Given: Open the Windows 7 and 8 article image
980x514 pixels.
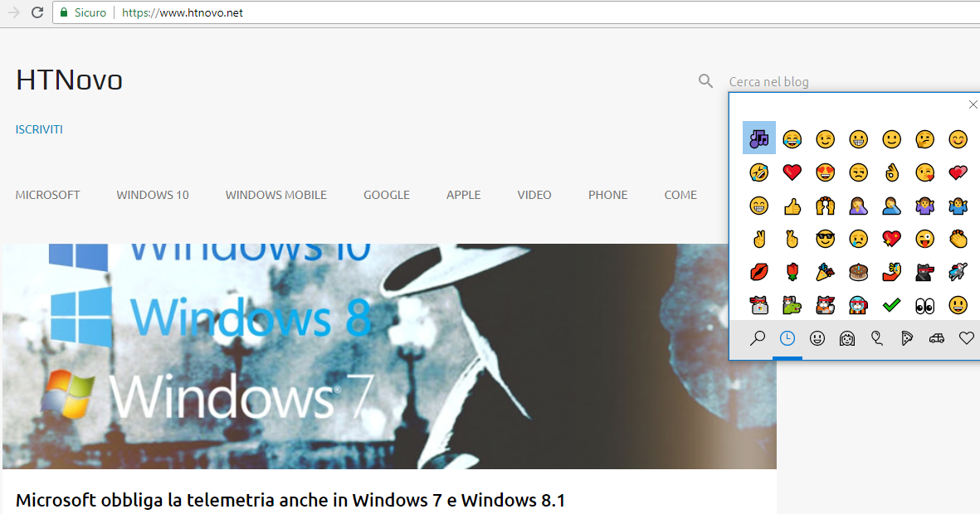Looking at the screenshot, I should (389, 356).
